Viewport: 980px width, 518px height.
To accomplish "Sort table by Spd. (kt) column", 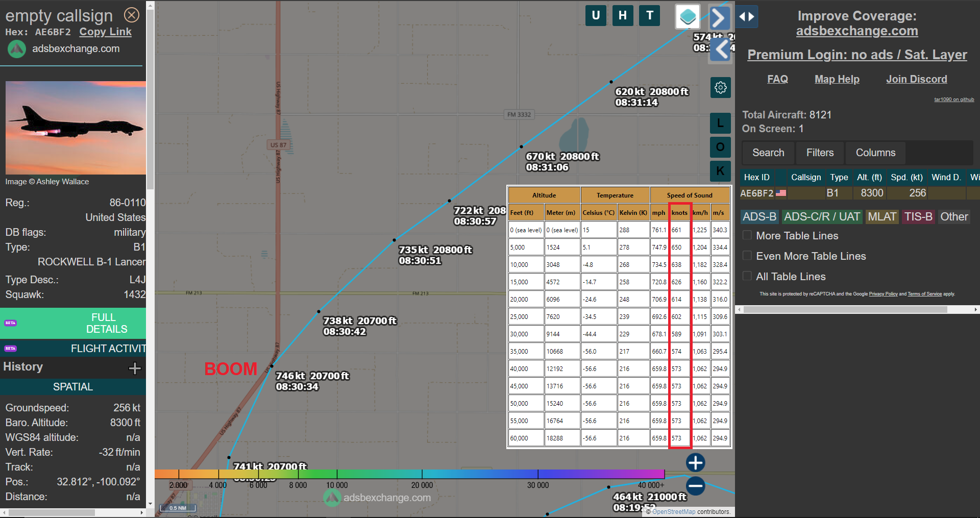I will tap(906, 177).
